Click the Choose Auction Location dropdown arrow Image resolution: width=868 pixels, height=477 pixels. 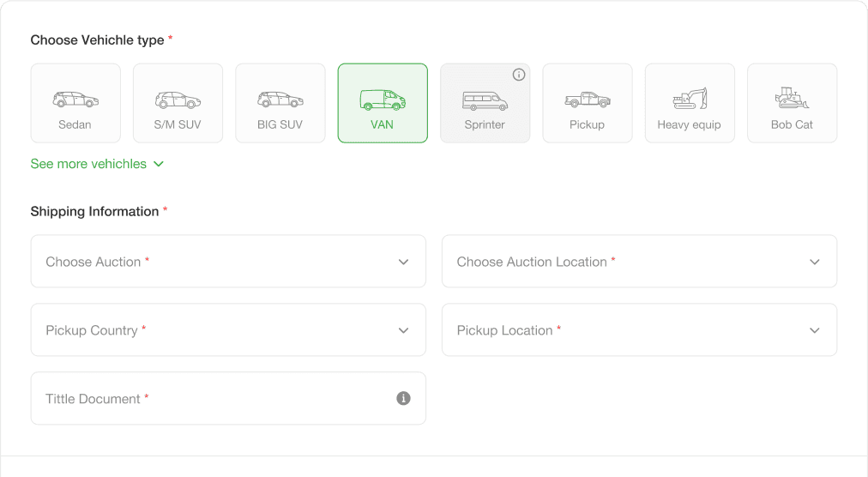pos(814,262)
